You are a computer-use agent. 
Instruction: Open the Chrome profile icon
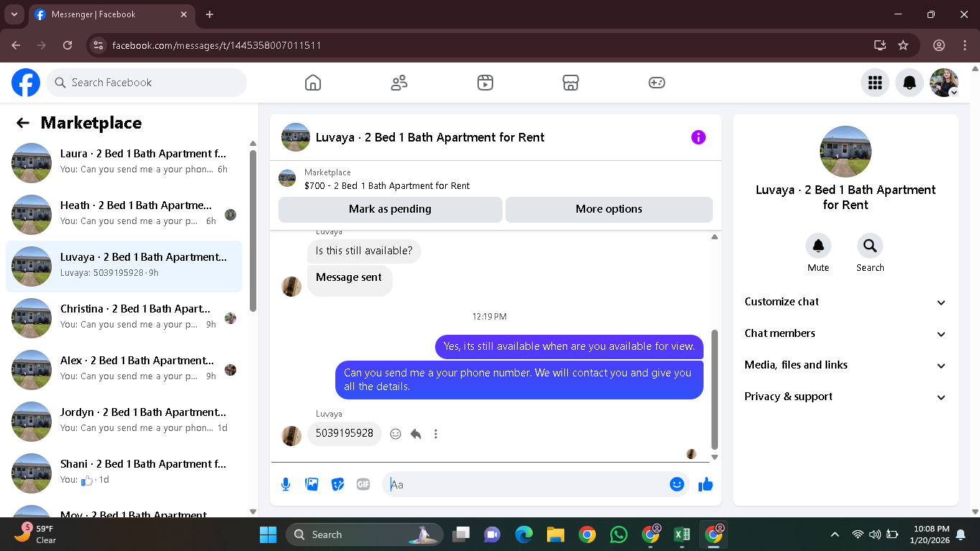point(939,45)
